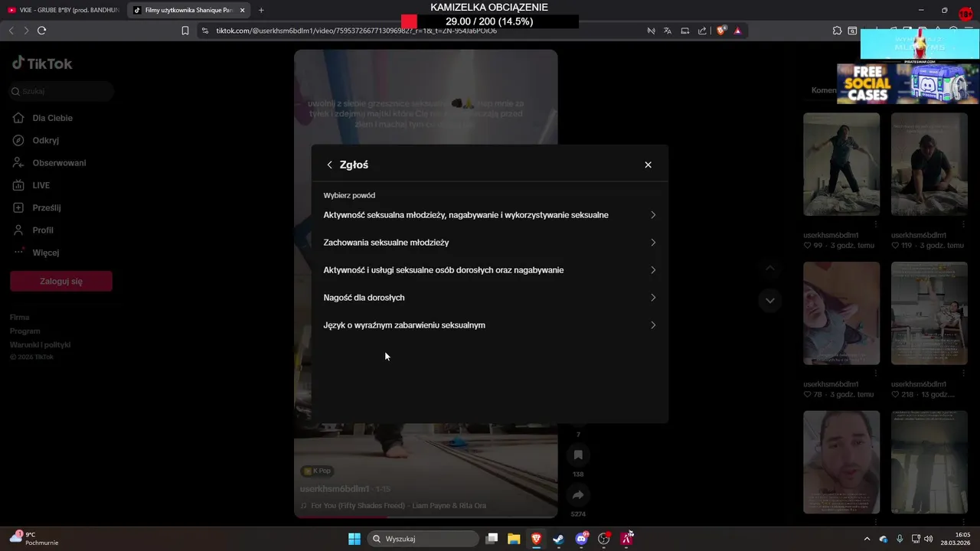The image size is (980, 551).
Task: Click the tiktok.com address bar URL
Action: [x=356, y=31]
